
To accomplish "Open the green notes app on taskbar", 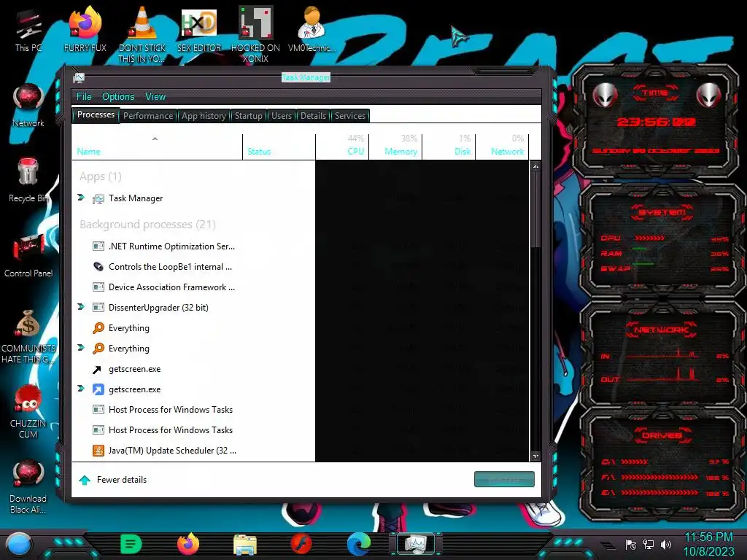I will point(131,544).
